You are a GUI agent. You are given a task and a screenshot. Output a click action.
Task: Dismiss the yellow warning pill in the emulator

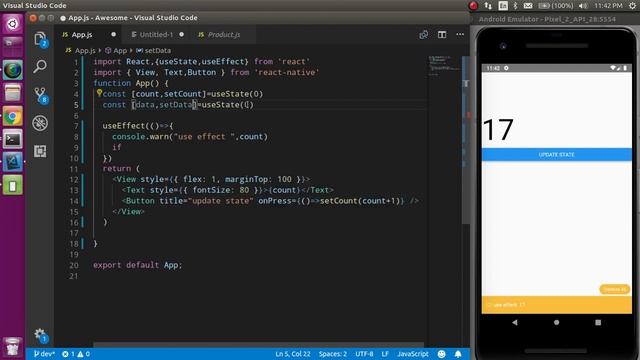pos(614,289)
